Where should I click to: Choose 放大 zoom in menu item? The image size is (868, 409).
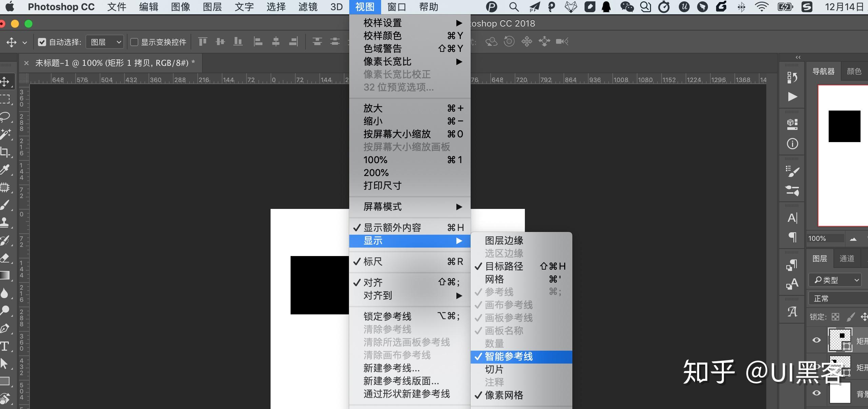(x=410, y=108)
